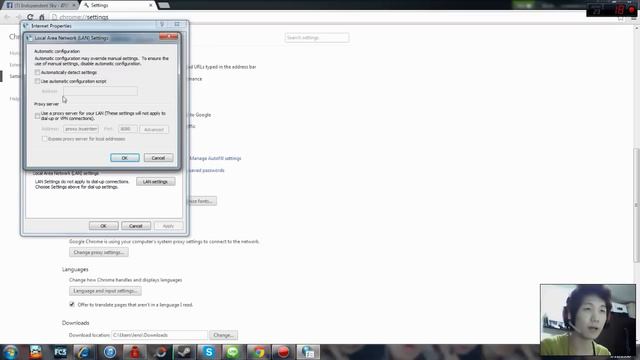The width and height of the screenshot is (640, 360).
Task: Switch to the Facebook tab
Action: (x=40, y=5)
